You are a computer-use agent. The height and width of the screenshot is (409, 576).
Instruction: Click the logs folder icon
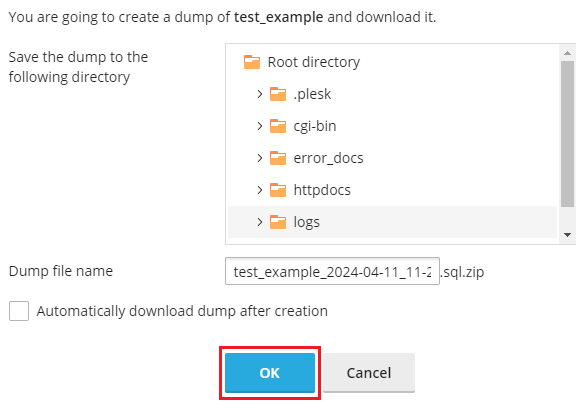click(x=278, y=222)
